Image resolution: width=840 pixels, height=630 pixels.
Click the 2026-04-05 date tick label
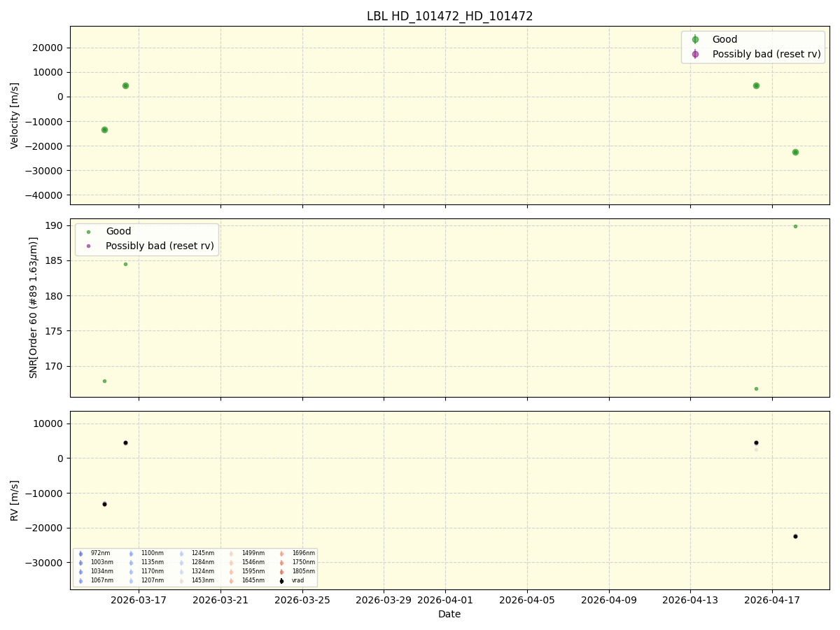point(527,599)
